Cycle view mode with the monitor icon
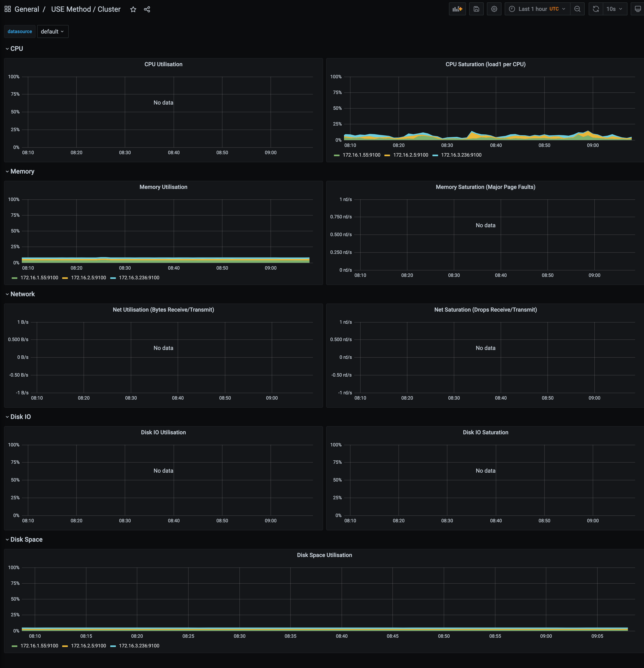 click(x=637, y=9)
